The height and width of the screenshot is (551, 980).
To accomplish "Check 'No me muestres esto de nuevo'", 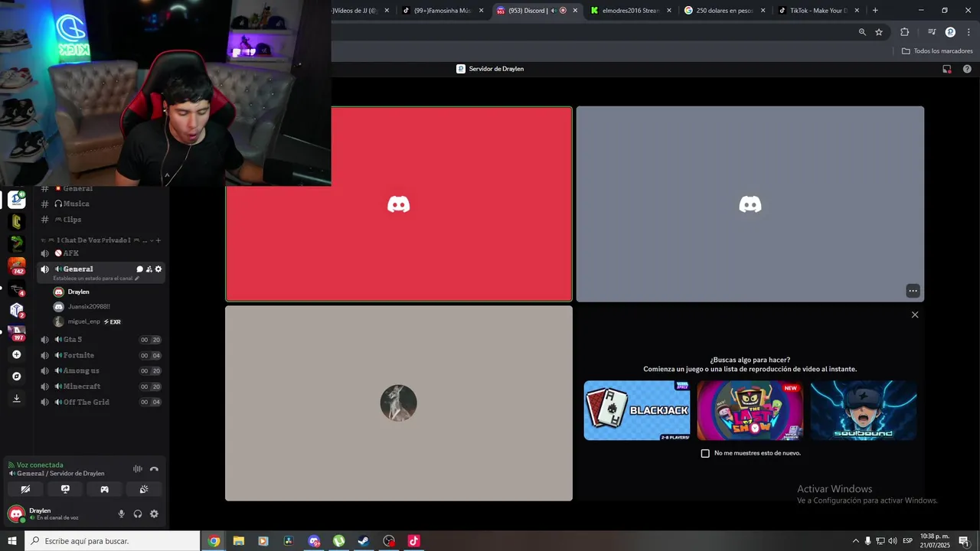I will (705, 453).
